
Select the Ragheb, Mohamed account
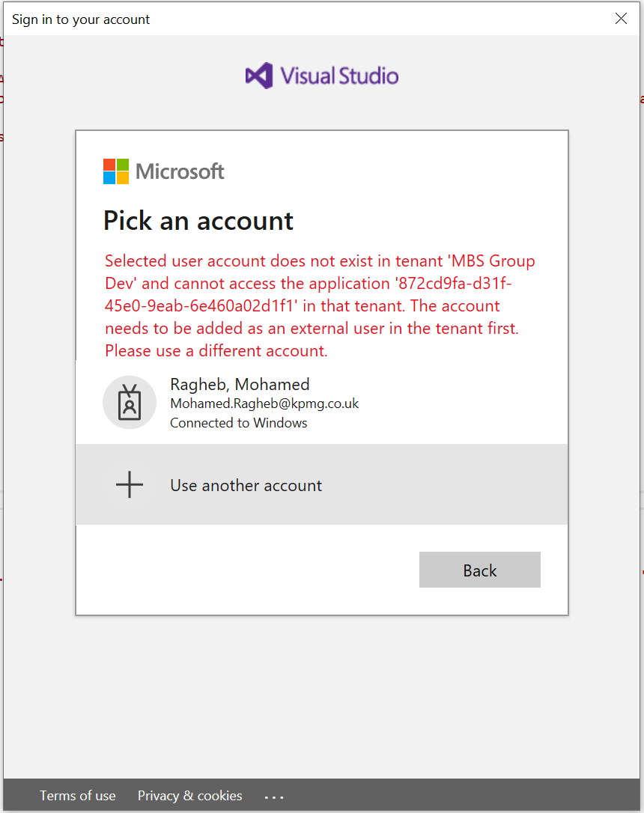tap(321, 403)
